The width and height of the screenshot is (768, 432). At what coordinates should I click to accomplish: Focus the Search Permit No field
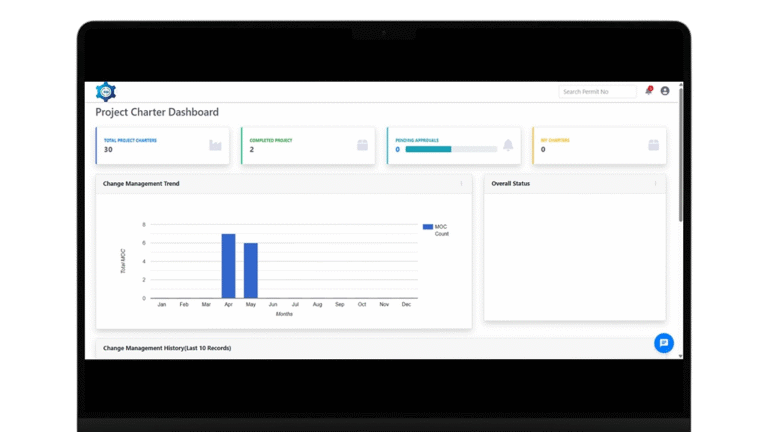[596, 92]
